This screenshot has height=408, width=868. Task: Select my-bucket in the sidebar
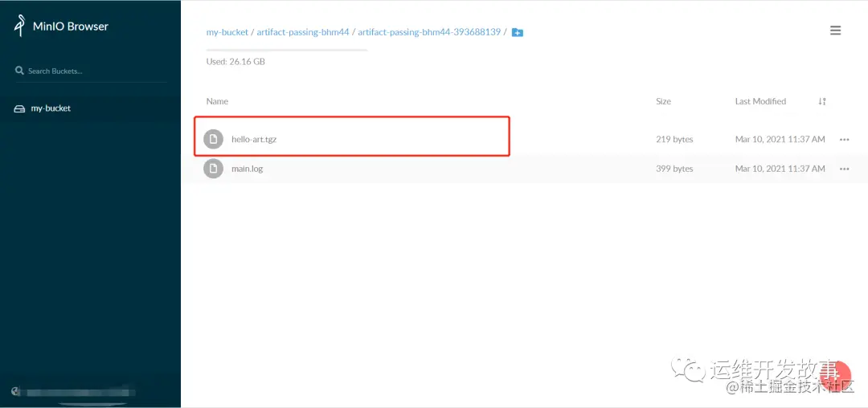51,108
